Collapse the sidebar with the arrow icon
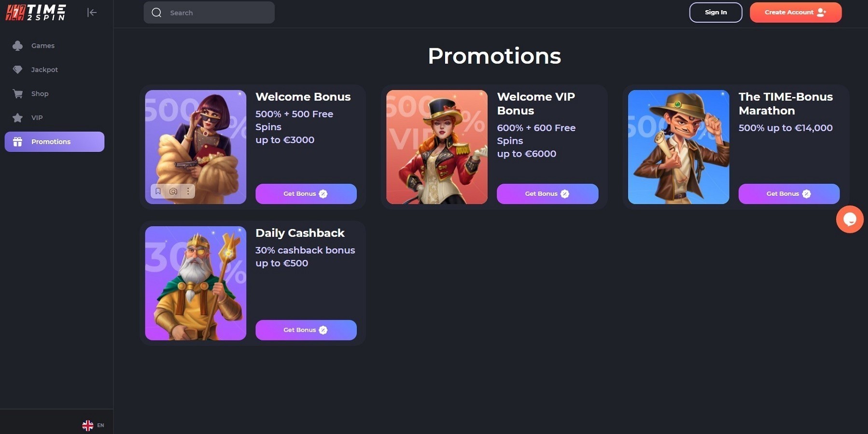868x434 pixels. pyautogui.click(x=92, y=13)
